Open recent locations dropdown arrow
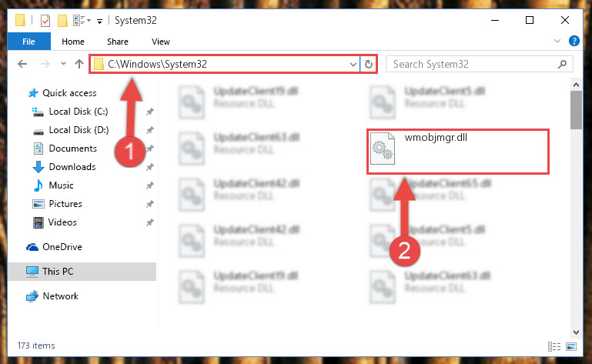Image resolution: width=592 pixels, height=364 pixels. tap(63, 64)
